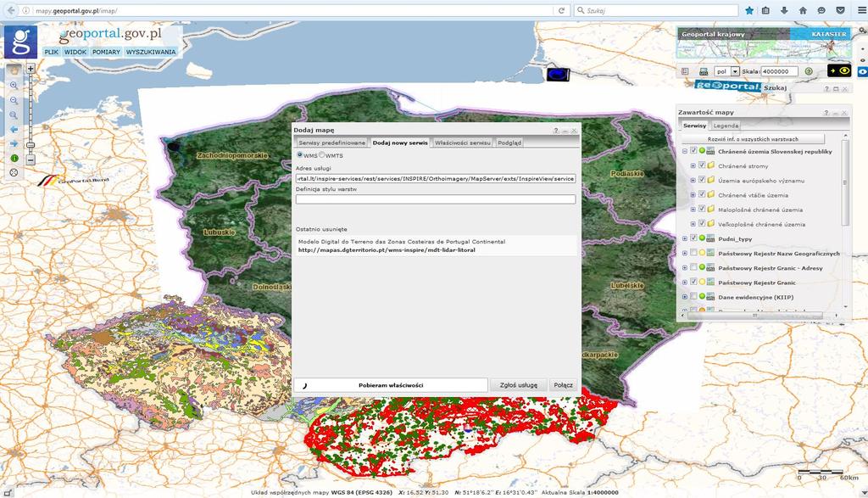This screenshot has height=498, width=868.
Task: Click help icon in Dodaj mapę dialog
Action: (556, 131)
